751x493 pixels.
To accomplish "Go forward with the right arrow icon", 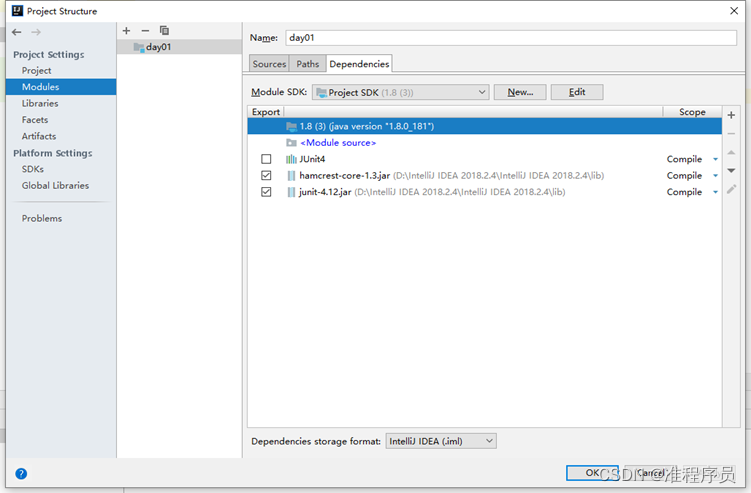I will click(x=36, y=32).
